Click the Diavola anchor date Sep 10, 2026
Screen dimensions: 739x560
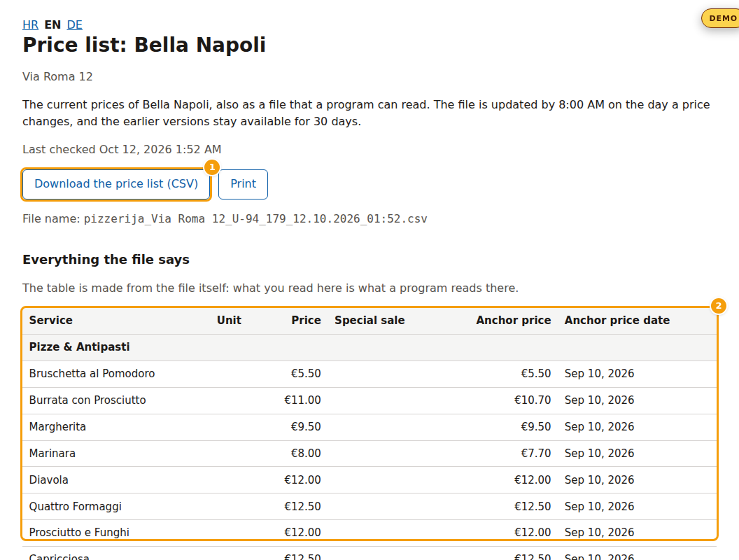tap(600, 480)
